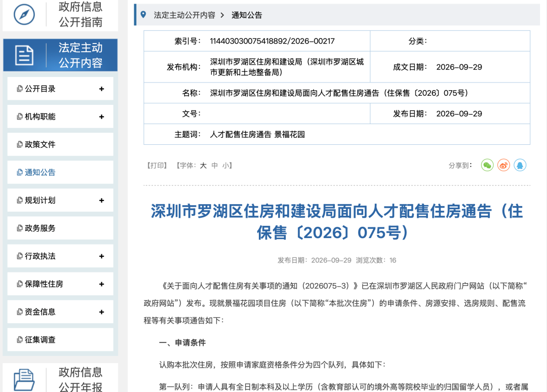Click the 发布日期 table value 2026-09-29

tap(459, 113)
